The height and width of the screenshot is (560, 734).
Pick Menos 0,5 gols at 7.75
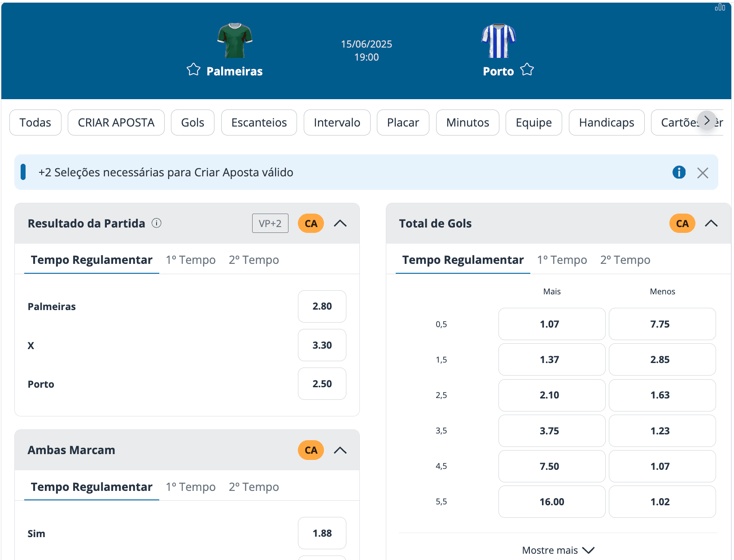tap(662, 324)
